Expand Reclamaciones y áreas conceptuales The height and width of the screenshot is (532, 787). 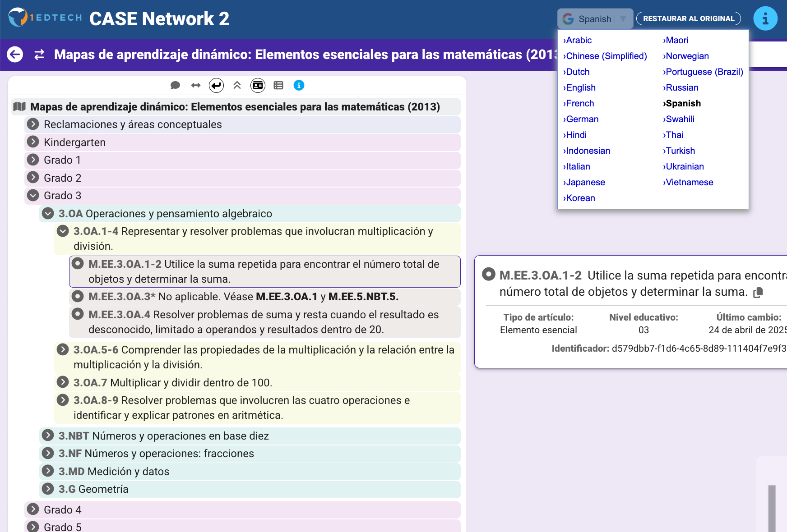[x=32, y=124]
